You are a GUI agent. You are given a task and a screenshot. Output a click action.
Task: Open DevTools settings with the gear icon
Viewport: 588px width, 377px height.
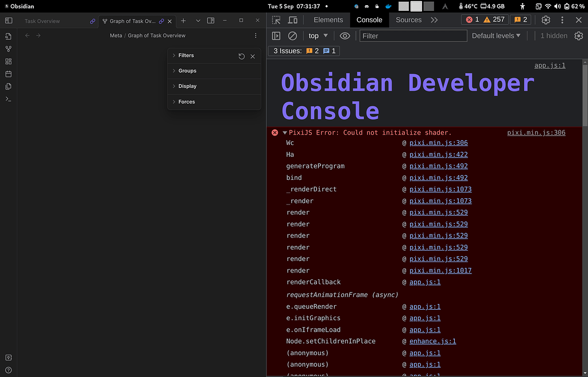(545, 20)
